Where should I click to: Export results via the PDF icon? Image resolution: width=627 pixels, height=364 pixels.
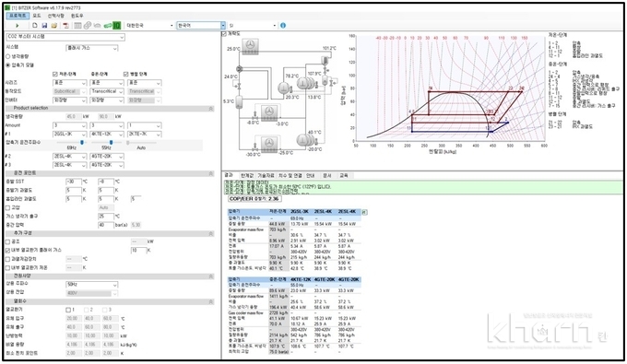66,26
